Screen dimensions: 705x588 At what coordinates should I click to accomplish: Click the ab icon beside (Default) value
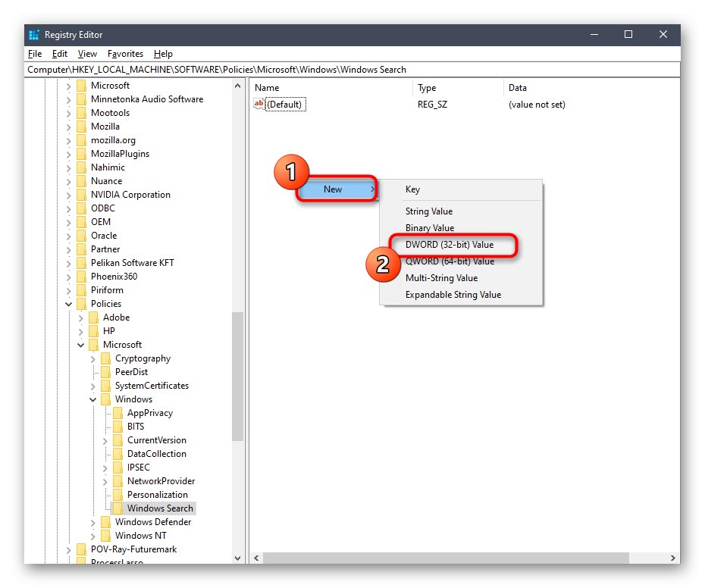(259, 104)
